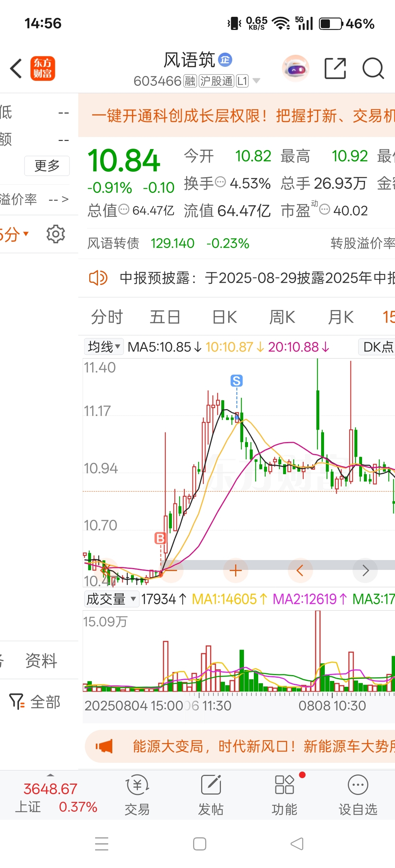This screenshot has width=395, height=868.
Task: Open the 中报预披露 notice
Action: 237,278
